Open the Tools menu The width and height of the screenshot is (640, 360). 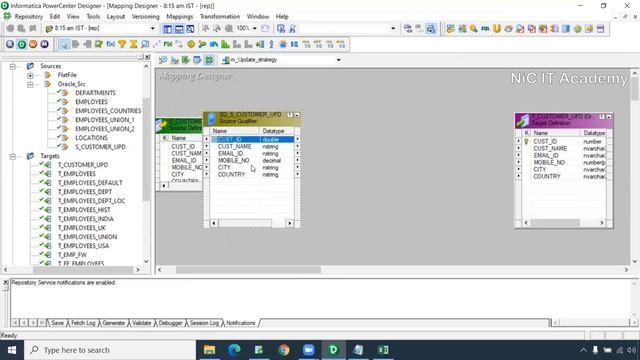tap(93, 16)
